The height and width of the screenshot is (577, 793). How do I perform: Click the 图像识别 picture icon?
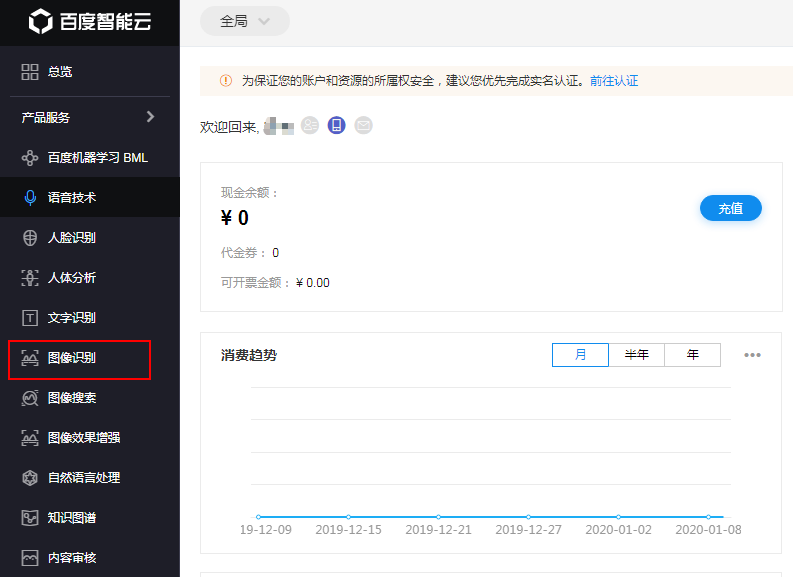click(30, 358)
